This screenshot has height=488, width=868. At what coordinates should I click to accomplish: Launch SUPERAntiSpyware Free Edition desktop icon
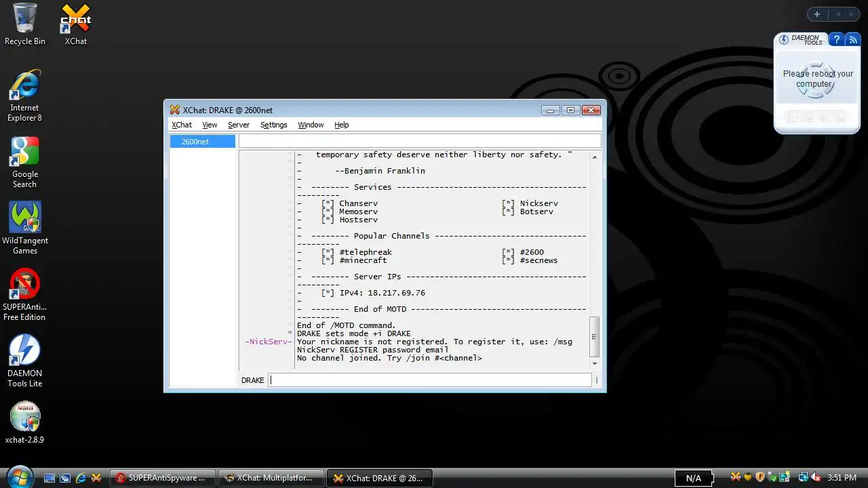pyautogui.click(x=25, y=295)
